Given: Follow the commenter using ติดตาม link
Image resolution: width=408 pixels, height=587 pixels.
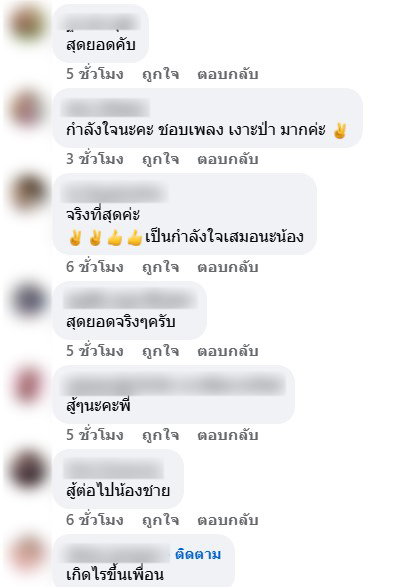Looking at the screenshot, I should coord(198,554).
